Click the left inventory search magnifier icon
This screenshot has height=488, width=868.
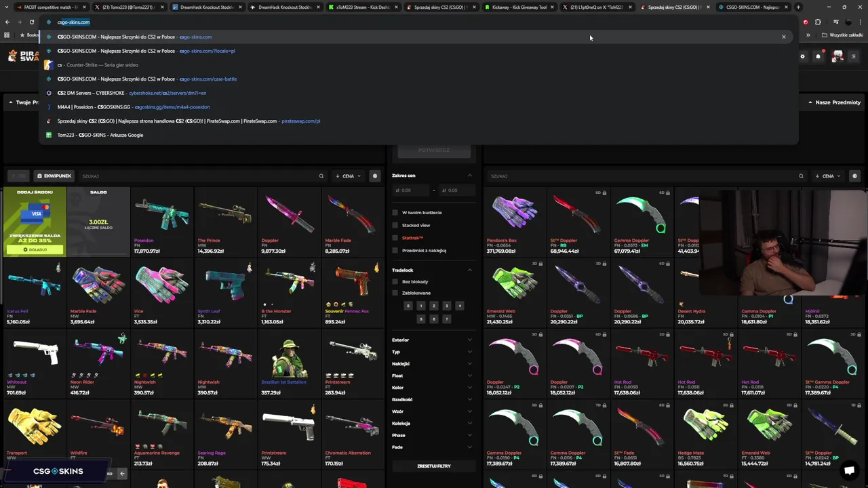321,176
